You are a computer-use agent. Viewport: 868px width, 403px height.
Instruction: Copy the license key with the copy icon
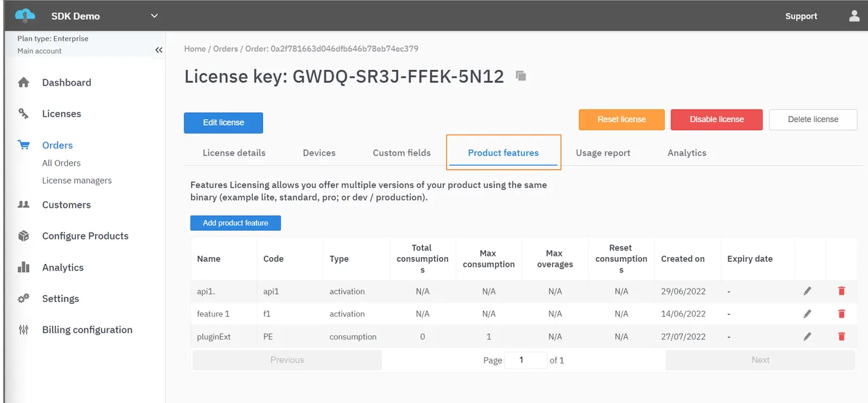coord(519,76)
